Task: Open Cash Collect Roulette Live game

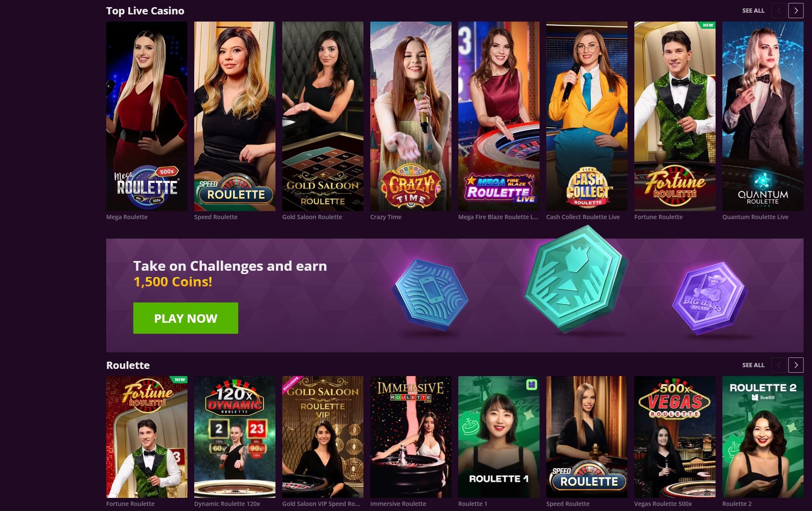Action: tap(586, 116)
